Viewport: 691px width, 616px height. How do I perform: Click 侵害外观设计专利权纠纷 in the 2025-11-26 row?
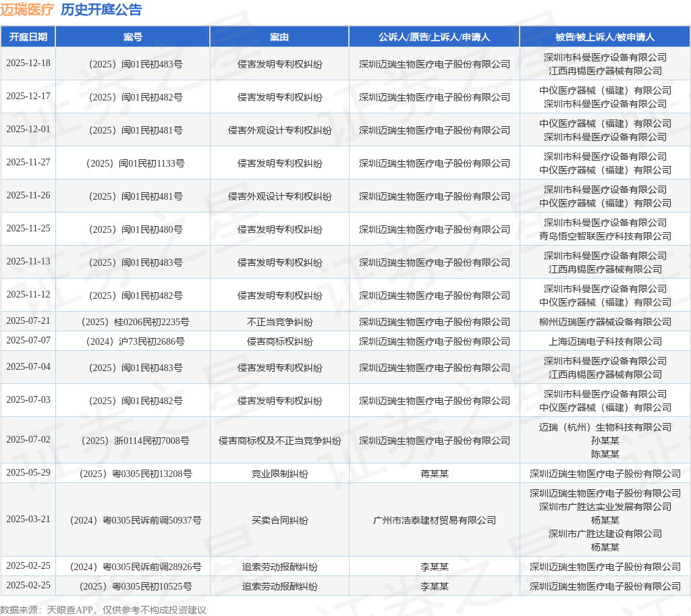[280, 196]
